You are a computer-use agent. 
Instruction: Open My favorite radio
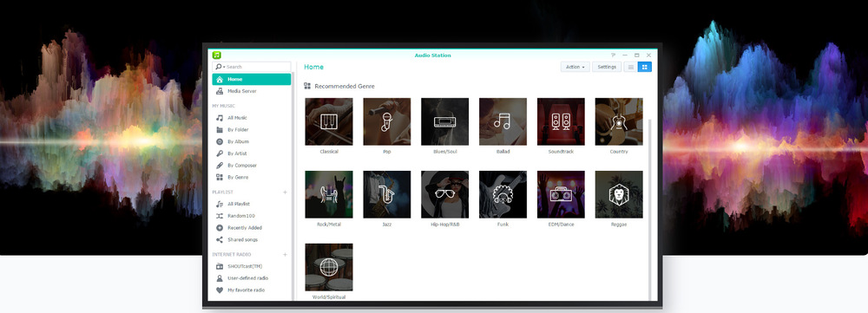[252, 290]
